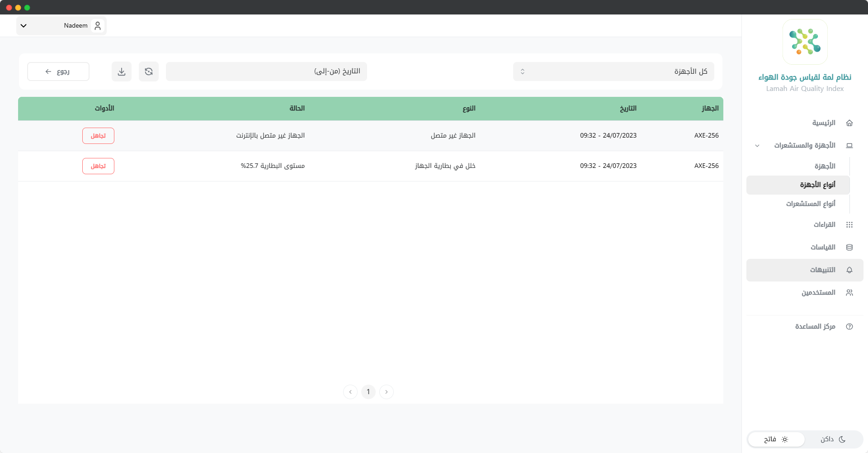Screen dimensions: 868x453
Task: Click the moon icon for dark mode
Action: click(x=842, y=439)
